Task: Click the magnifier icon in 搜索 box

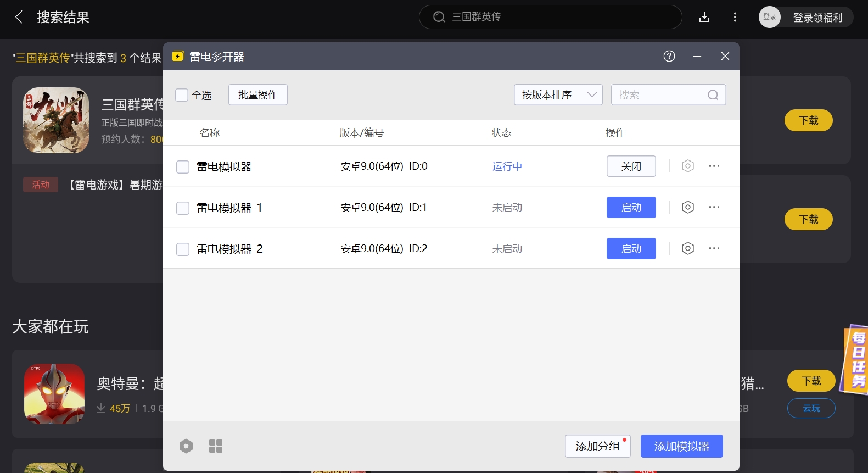Action: [x=713, y=95]
